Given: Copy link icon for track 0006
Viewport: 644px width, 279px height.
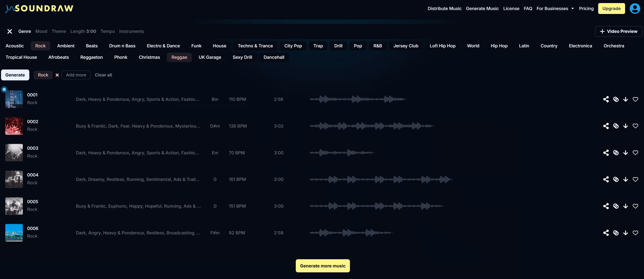Looking at the screenshot, I should tap(616, 233).
